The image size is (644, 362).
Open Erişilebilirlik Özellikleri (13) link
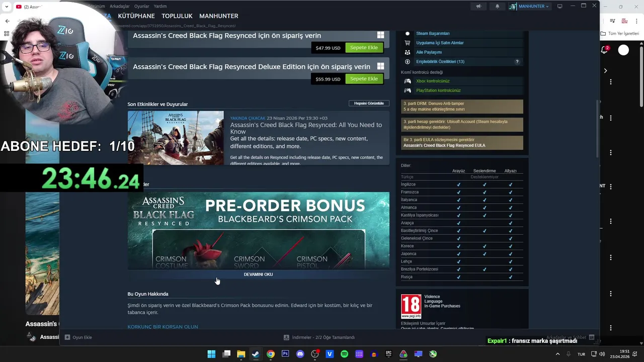[440, 62]
